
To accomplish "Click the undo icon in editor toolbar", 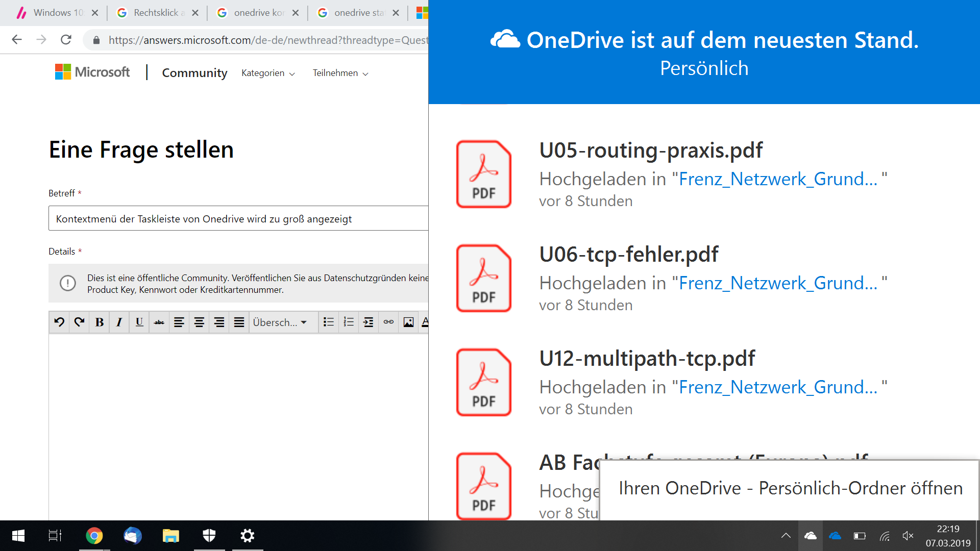I will [x=59, y=322].
